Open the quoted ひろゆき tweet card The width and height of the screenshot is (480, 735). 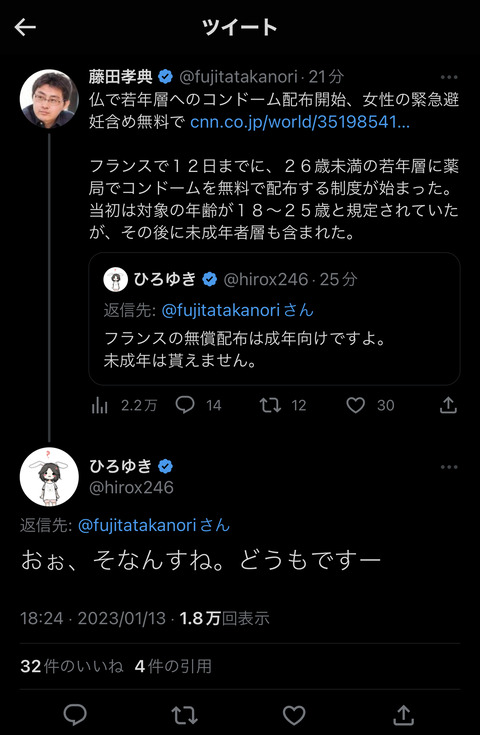tap(274, 319)
